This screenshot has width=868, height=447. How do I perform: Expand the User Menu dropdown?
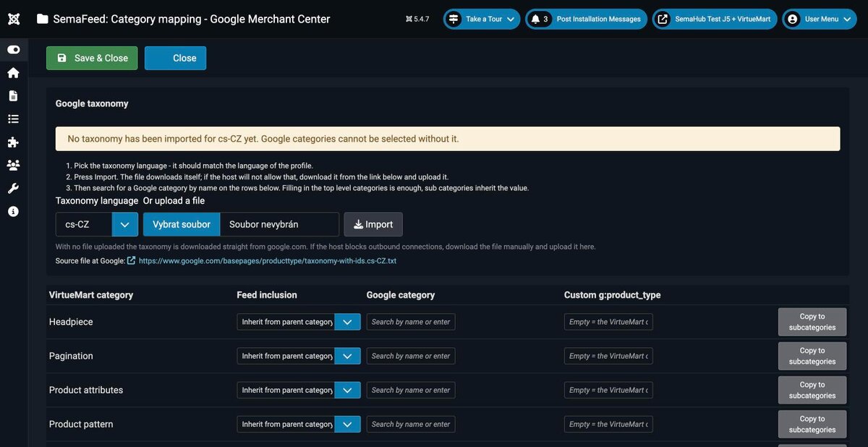coord(820,19)
